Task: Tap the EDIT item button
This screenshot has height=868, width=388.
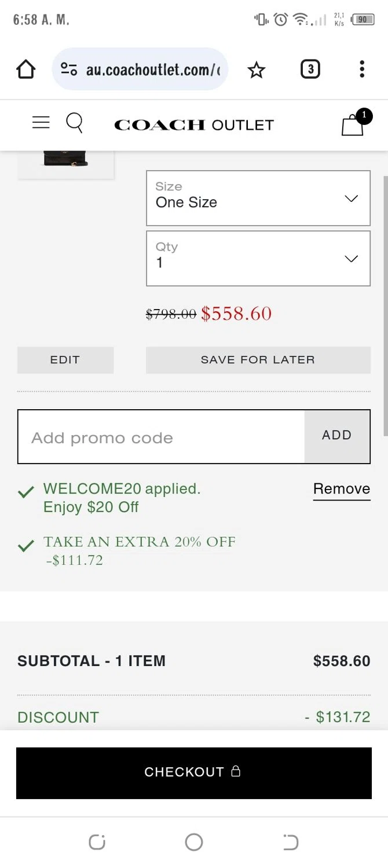Action: pyautogui.click(x=65, y=360)
